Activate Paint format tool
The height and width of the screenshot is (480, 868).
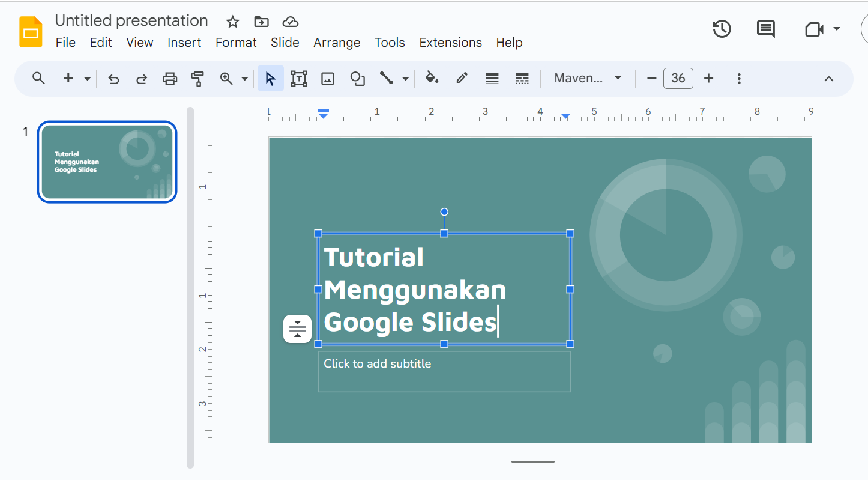click(x=197, y=78)
